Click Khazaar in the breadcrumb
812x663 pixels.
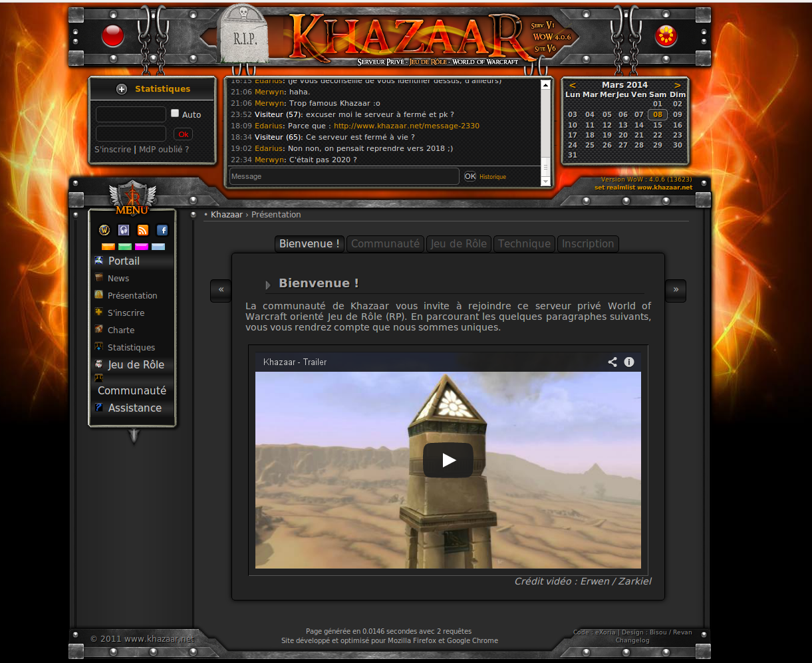pyautogui.click(x=227, y=215)
